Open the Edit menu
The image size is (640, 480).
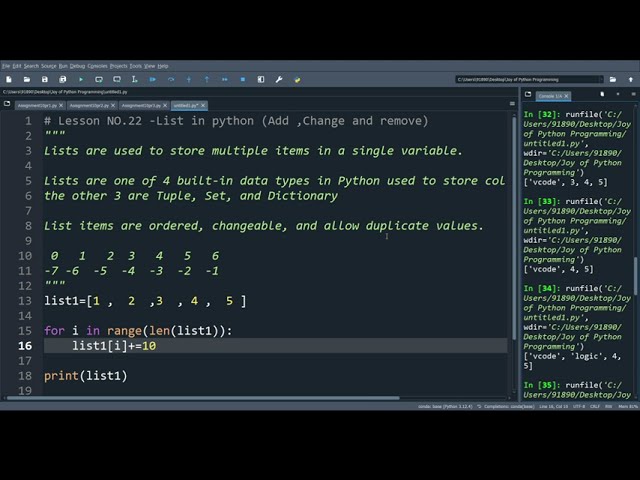click(17, 66)
